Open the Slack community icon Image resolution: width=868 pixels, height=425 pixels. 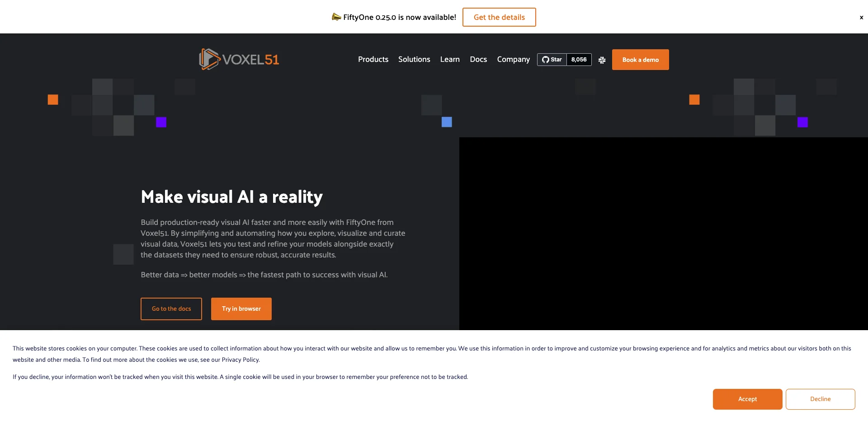pos(602,60)
